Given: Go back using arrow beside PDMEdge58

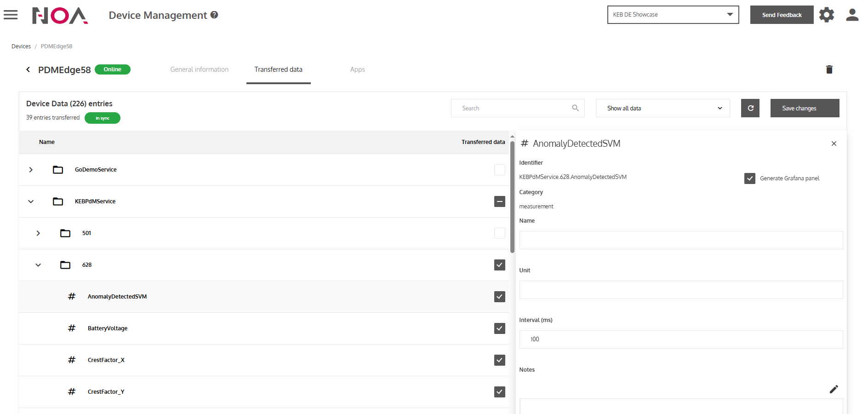Looking at the screenshot, I should click(x=28, y=69).
